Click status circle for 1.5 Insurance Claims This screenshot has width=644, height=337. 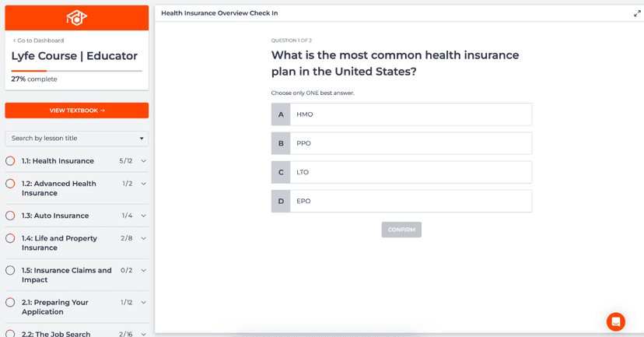point(10,271)
